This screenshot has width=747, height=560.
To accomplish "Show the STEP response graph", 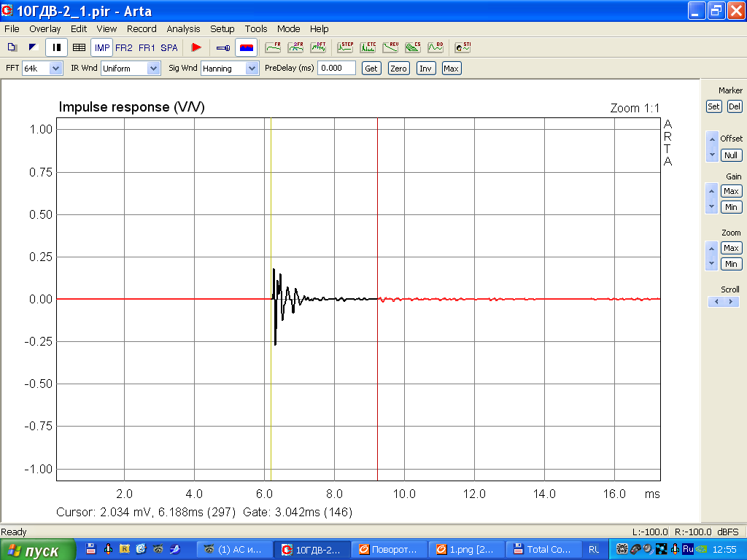I will [345, 47].
